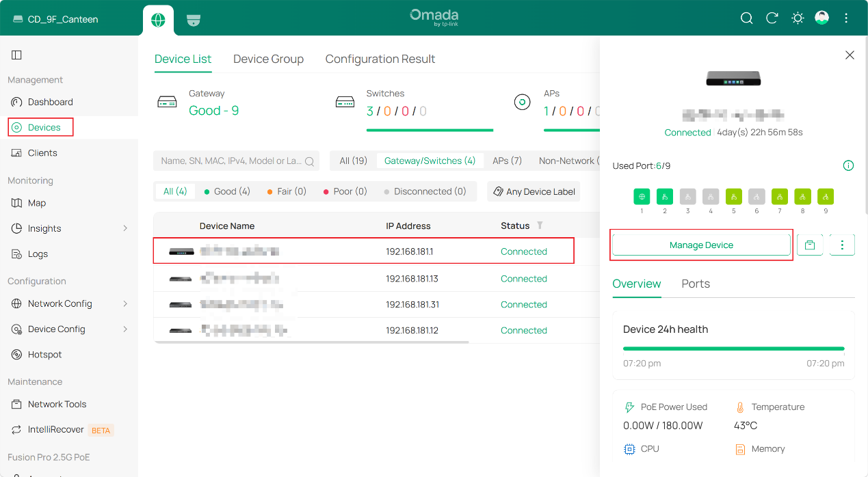Viewport: 868px width, 477px height.
Task: Select port 3 in the port diagram
Action: (x=687, y=197)
